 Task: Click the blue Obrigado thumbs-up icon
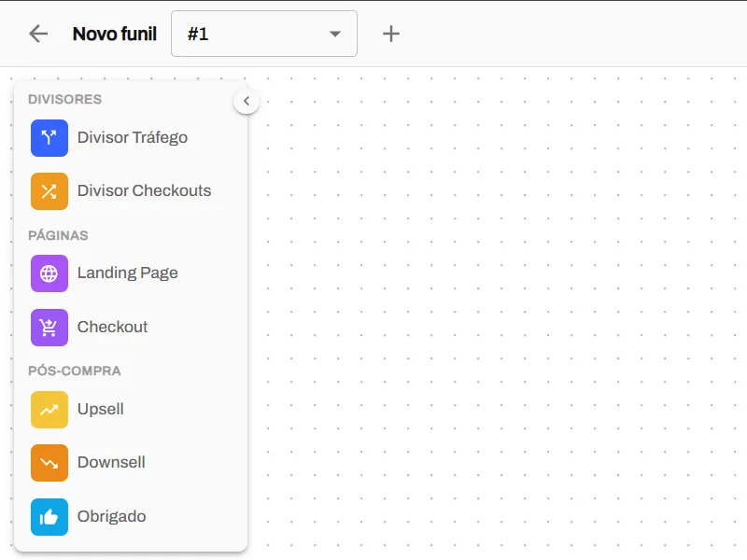click(x=49, y=517)
